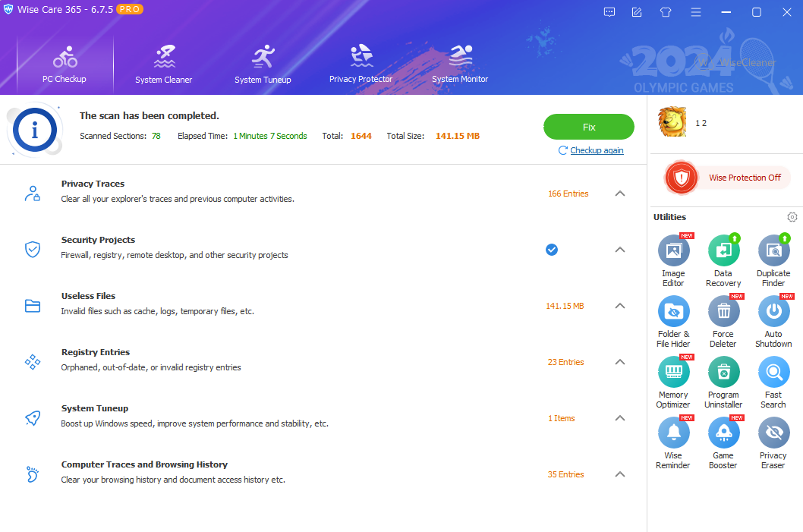
Task: Go to the Privacy Protector tab
Action: click(x=361, y=65)
